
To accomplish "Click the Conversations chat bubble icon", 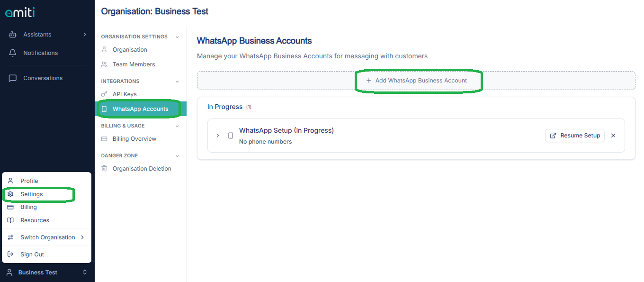I will (x=13, y=78).
